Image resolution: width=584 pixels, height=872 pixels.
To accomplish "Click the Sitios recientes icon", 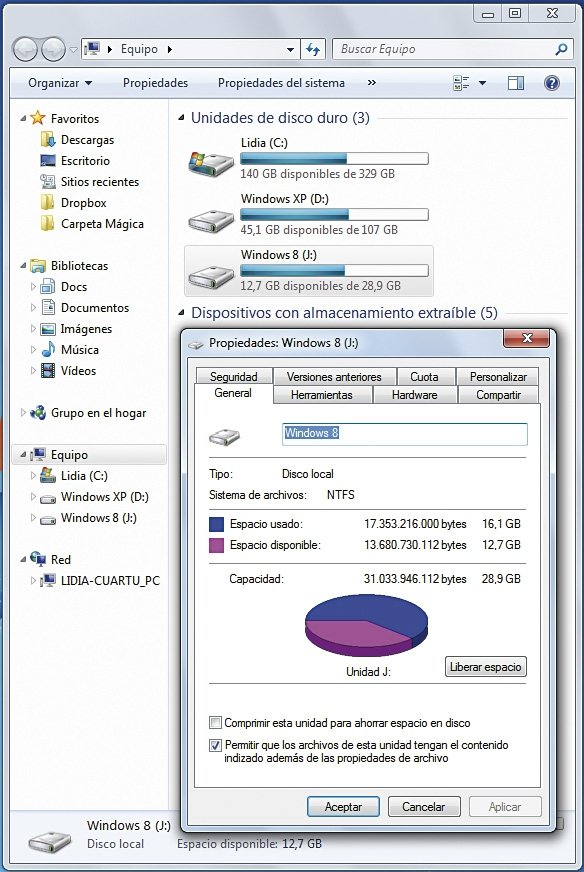I will click(48, 181).
